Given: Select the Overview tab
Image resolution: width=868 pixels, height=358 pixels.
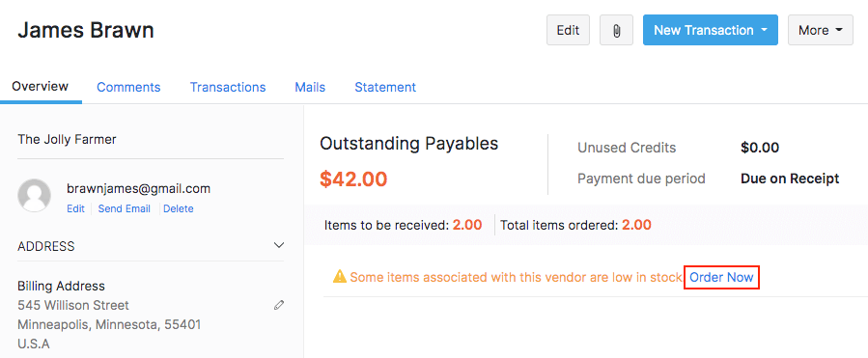Looking at the screenshot, I should click(41, 86).
